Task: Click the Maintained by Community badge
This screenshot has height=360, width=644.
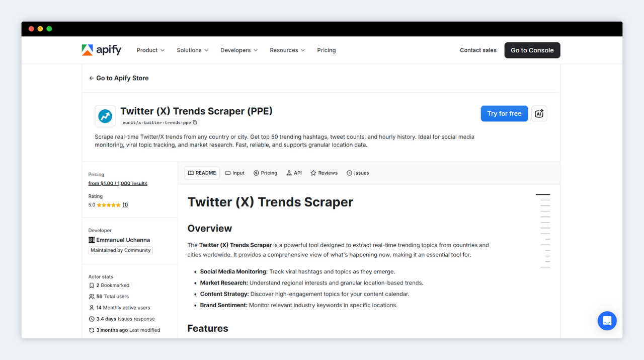Action: (x=121, y=250)
